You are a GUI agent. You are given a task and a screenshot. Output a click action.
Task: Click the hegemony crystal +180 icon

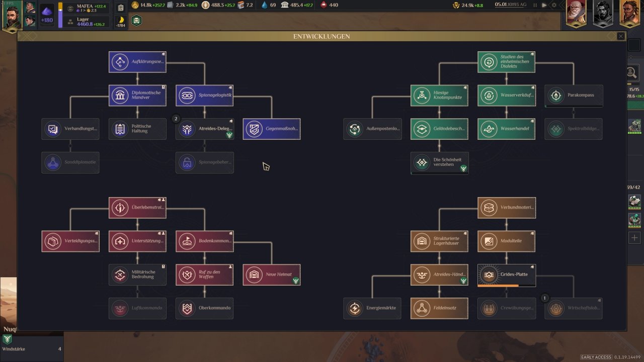(x=47, y=15)
